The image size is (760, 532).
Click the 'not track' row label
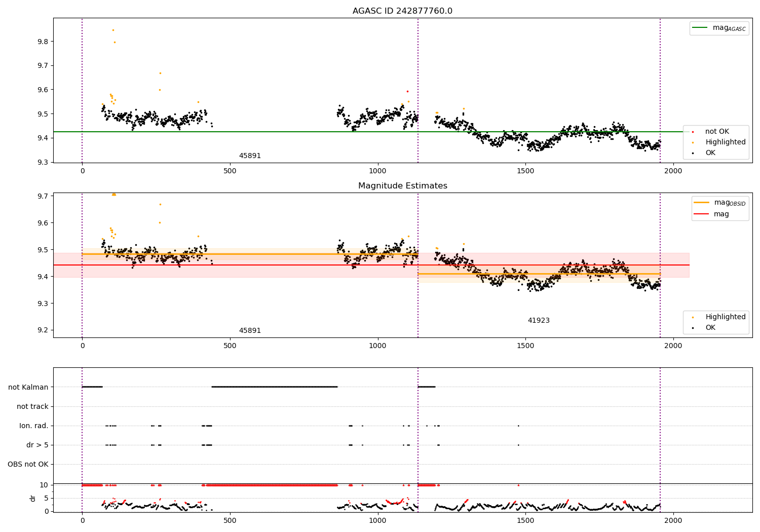click(x=32, y=407)
